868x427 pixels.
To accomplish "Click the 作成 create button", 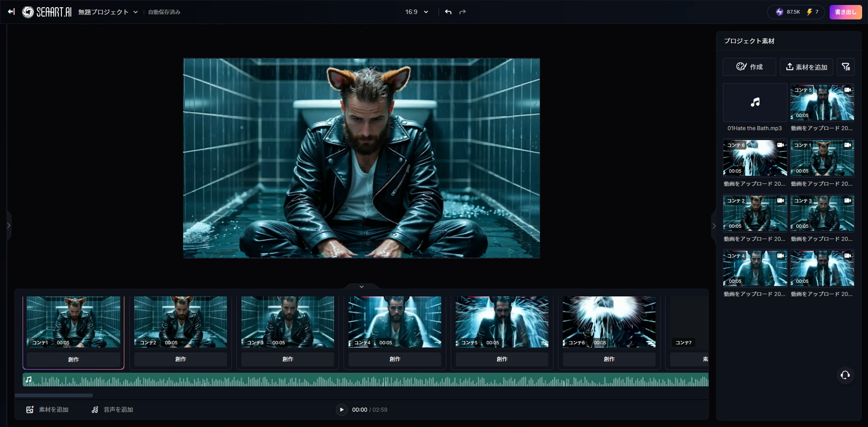I will click(749, 67).
